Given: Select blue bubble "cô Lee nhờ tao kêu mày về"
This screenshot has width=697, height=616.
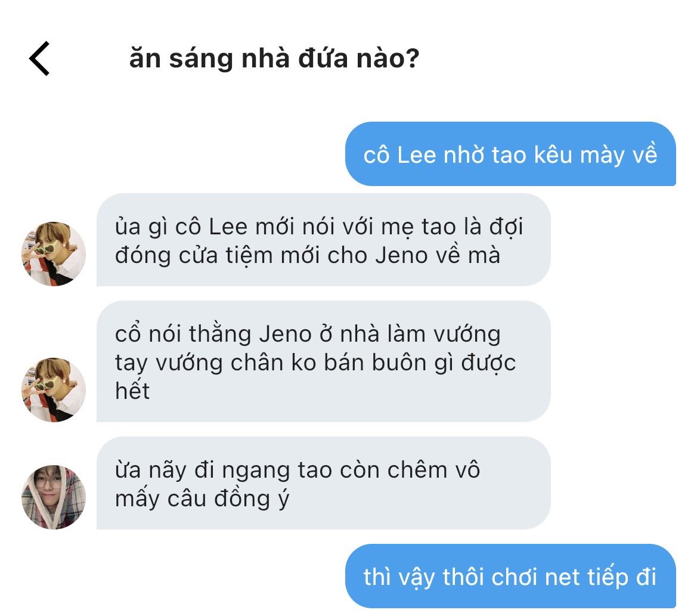Looking at the screenshot, I should (510, 154).
